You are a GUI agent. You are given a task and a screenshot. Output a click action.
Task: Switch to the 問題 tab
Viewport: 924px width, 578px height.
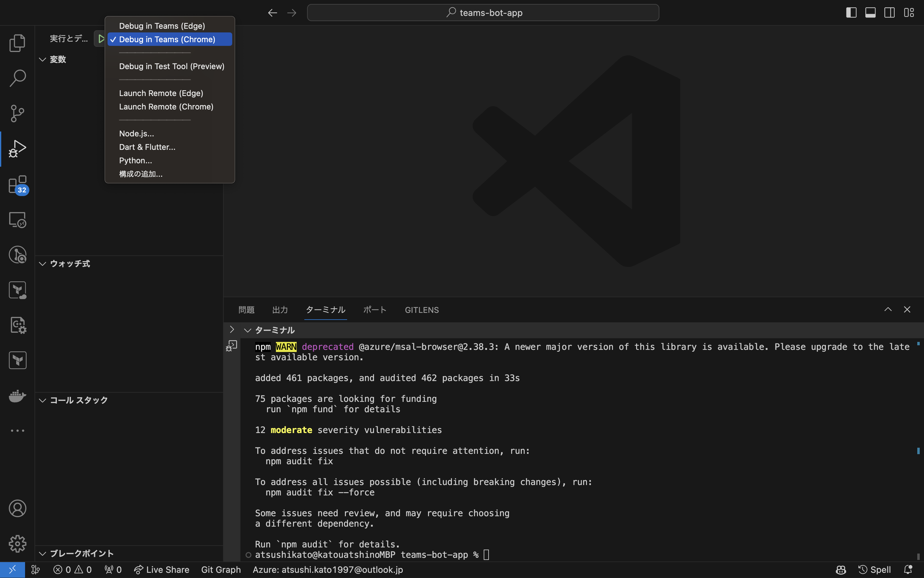coord(246,309)
